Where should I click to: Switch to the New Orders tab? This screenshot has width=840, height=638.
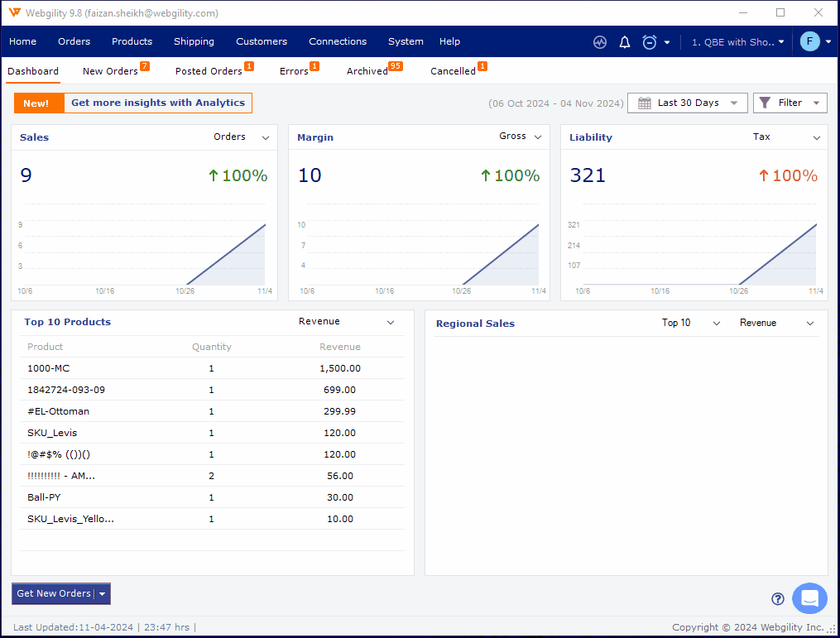coord(110,71)
